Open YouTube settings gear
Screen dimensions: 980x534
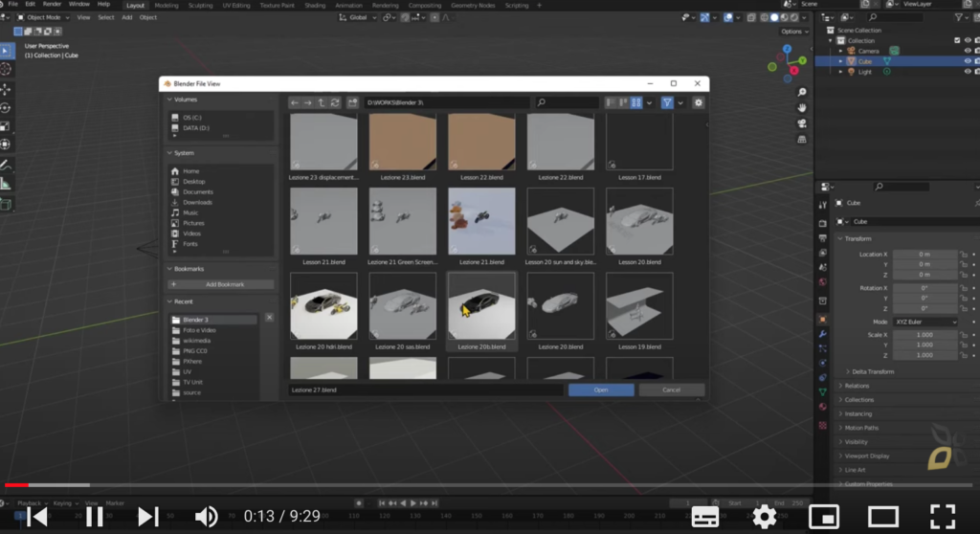point(764,517)
